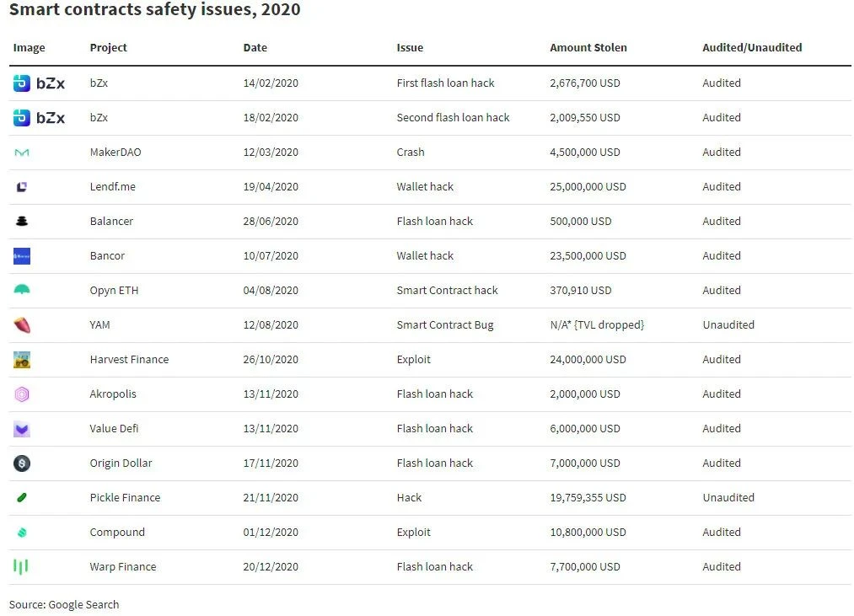Click the MakerDAO logo icon
The height and width of the screenshot is (616, 854).
coord(22,153)
